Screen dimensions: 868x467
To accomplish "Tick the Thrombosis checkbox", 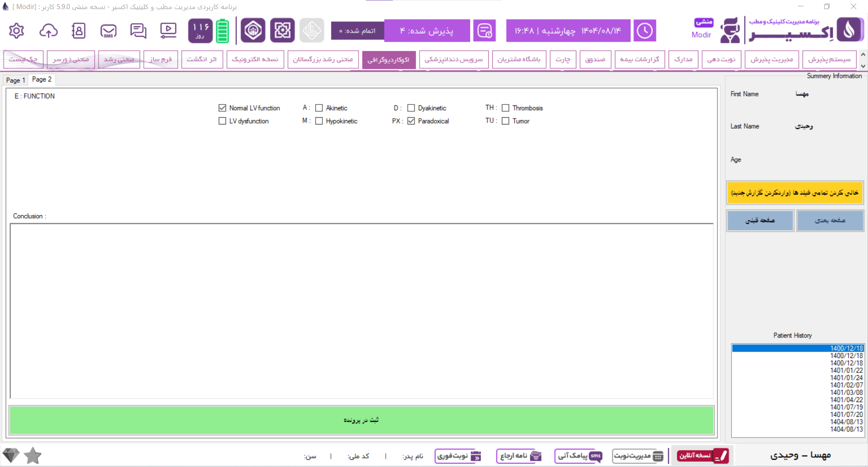I will (505, 108).
